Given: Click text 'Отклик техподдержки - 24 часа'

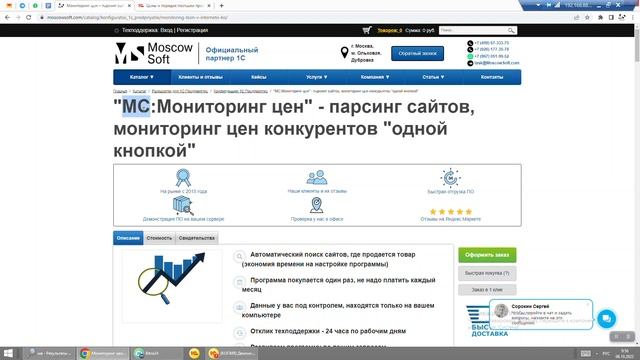Looking at the screenshot, I should click(x=328, y=331).
